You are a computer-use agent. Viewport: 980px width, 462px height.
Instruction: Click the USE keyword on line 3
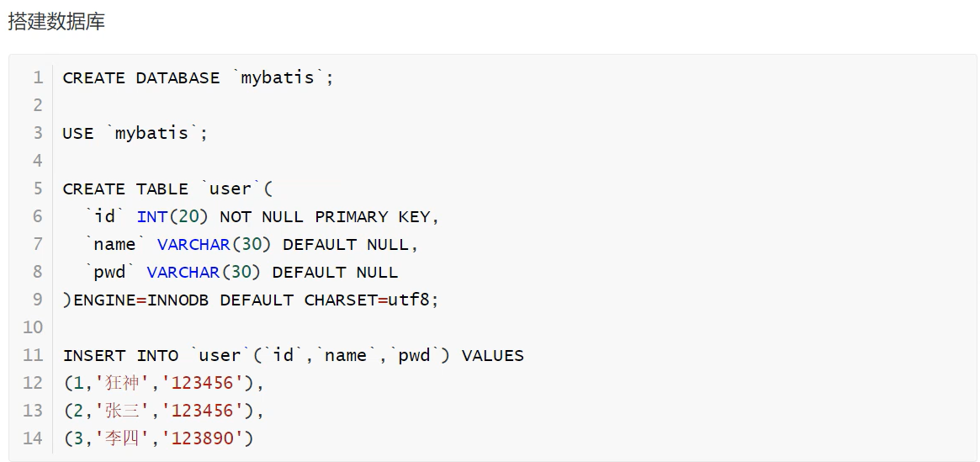click(x=78, y=134)
